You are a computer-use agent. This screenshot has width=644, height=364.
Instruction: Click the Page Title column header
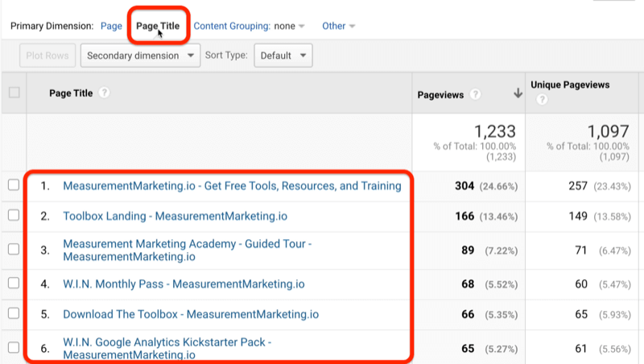[71, 93]
